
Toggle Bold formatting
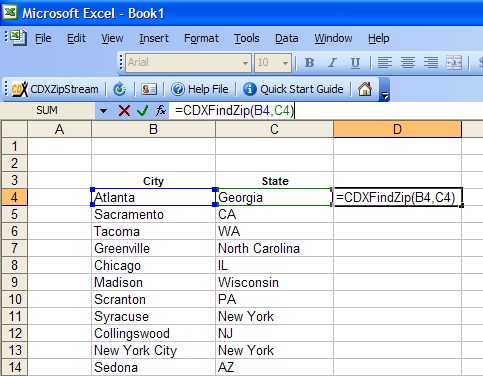(x=309, y=63)
